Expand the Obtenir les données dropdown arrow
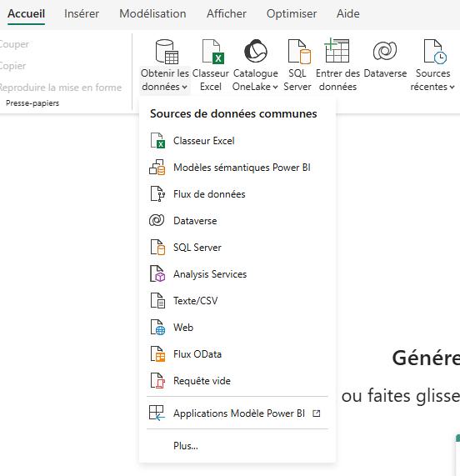Image resolution: width=460 pixels, height=476 pixels. tap(184, 88)
